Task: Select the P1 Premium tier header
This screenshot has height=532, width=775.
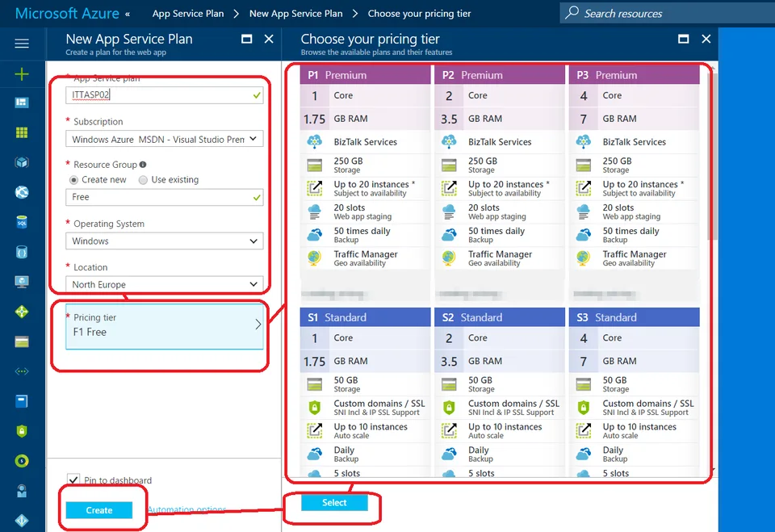Action: pos(365,75)
